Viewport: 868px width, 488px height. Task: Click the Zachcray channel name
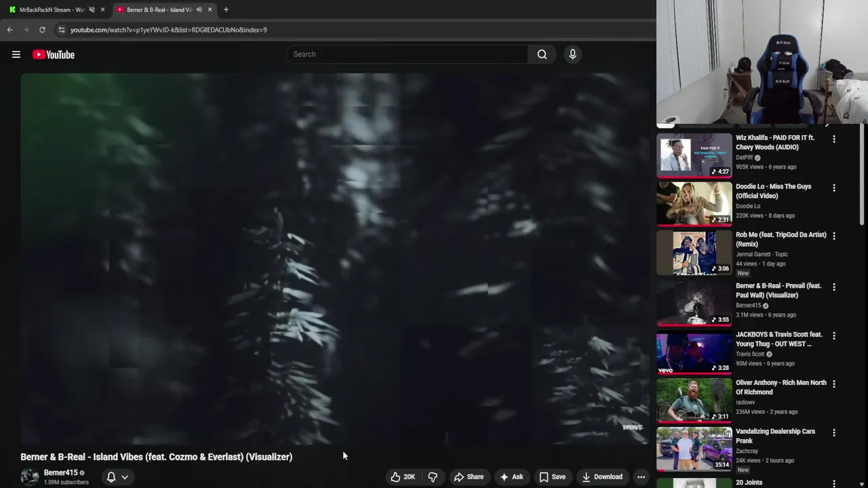[747, 451]
